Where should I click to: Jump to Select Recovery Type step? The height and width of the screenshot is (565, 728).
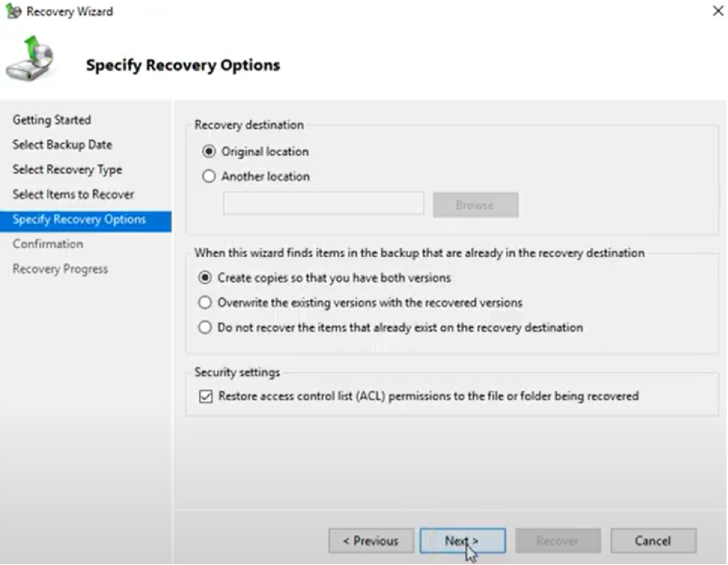click(67, 169)
